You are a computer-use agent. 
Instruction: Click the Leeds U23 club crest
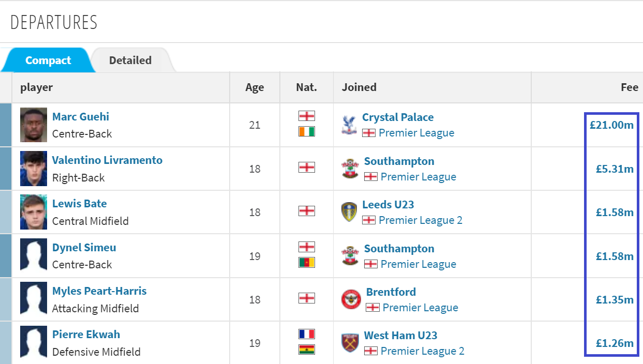(350, 213)
